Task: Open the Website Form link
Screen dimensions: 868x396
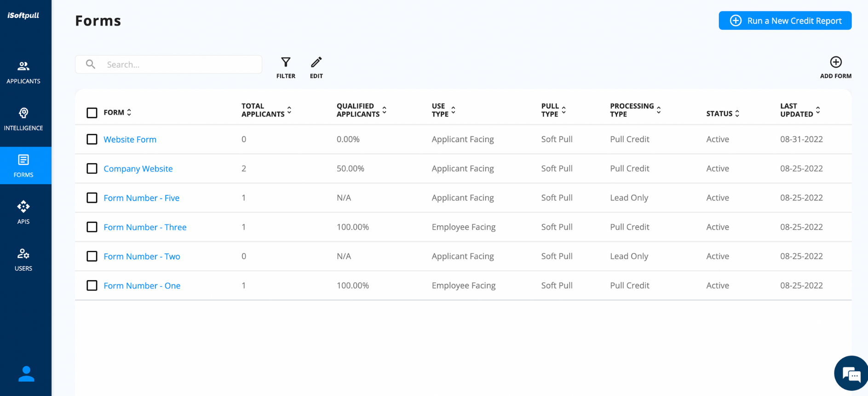Action: 130,139
